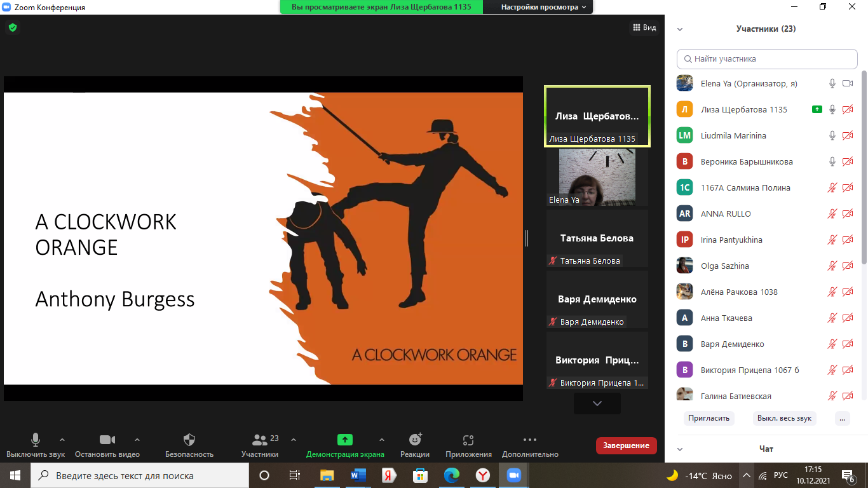Open the Приложения apps panel
868x488 pixels.
[468, 445]
